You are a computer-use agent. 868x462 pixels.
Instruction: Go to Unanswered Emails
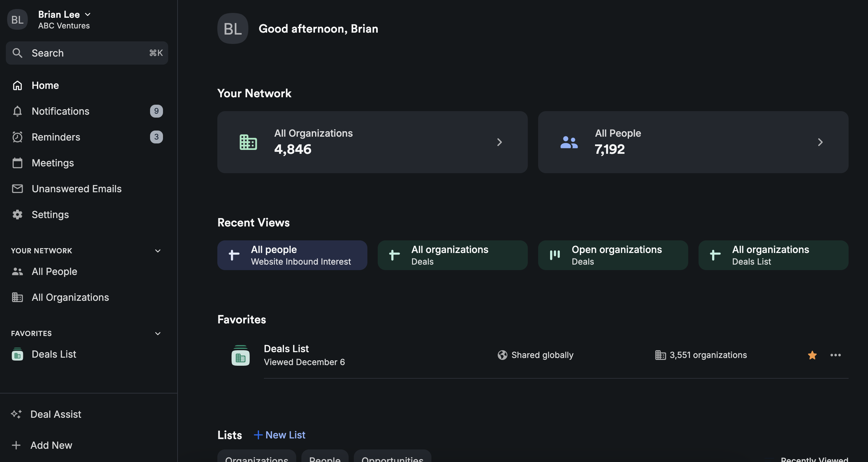click(x=77, y=189)
